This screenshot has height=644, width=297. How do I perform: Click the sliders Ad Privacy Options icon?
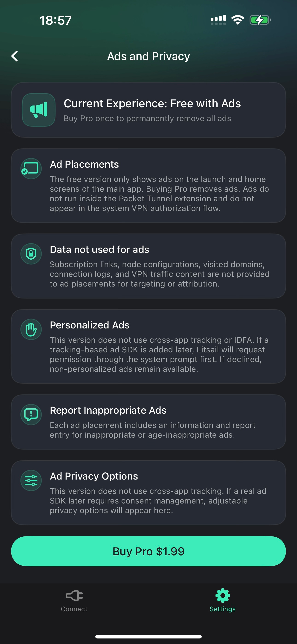click(31, 480)
